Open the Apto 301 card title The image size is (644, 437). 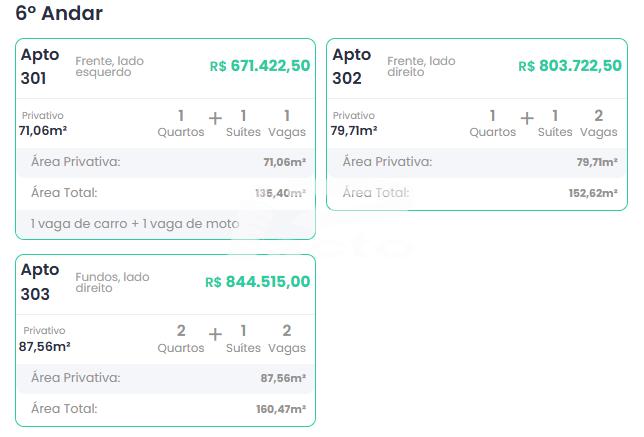(x=40, y=66)
